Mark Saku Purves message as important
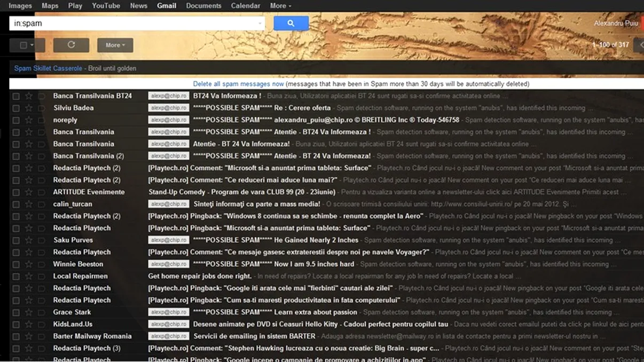 point(42,240)
